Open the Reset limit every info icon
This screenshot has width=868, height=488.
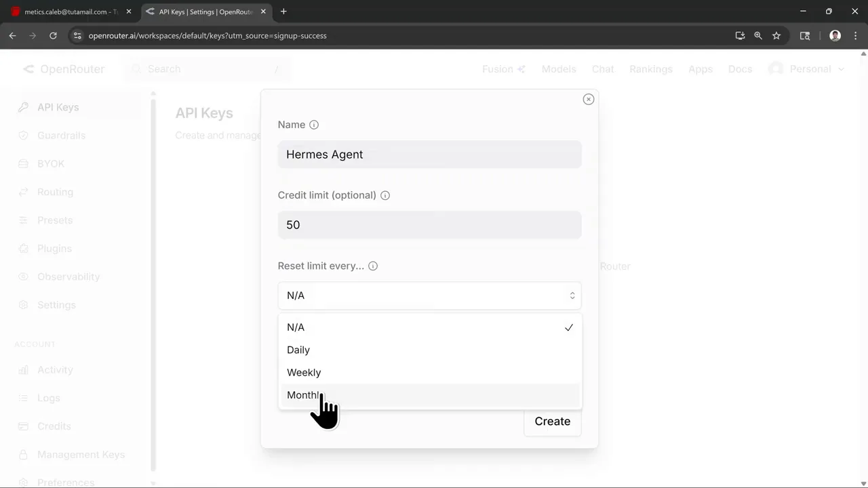[x=373, y=266]
